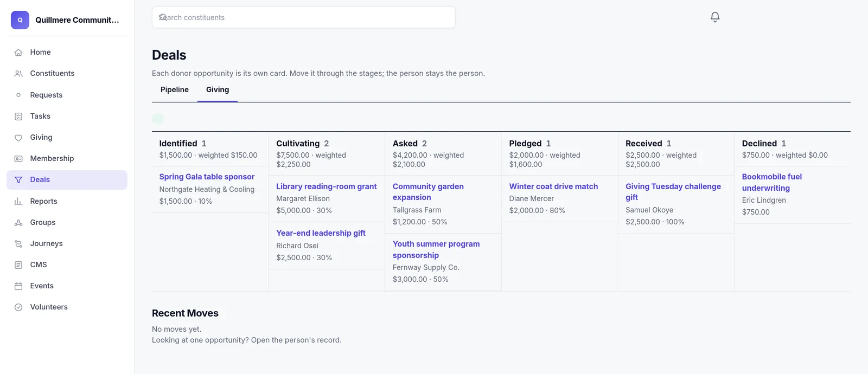Click the CMS document icon
Screen dimensions: 868x374
18,265
